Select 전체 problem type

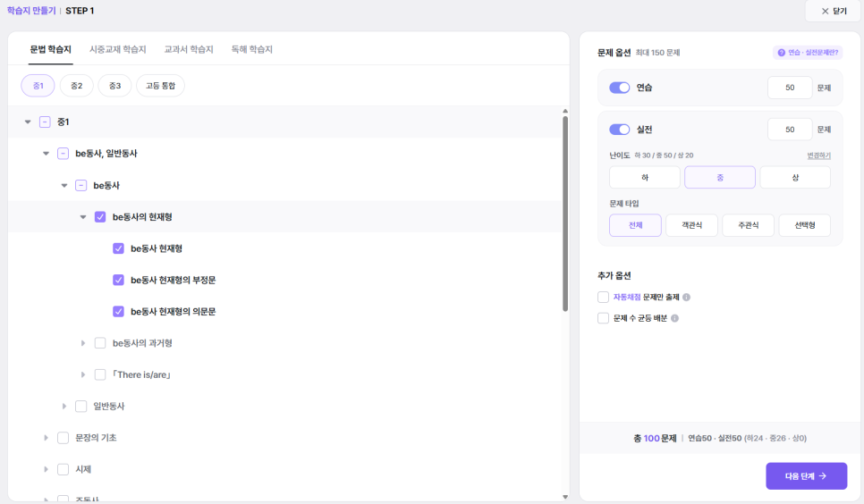click(635, 225)
